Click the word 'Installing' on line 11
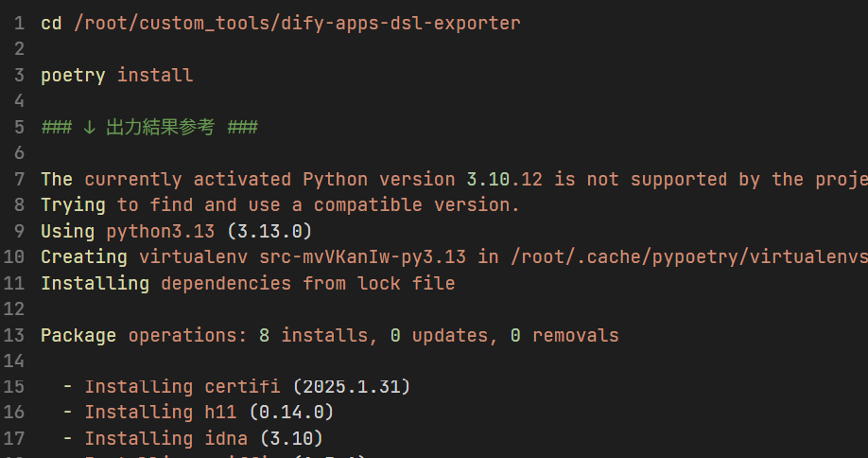The height and width of the screenshot is (458, 868). (95, 283)
